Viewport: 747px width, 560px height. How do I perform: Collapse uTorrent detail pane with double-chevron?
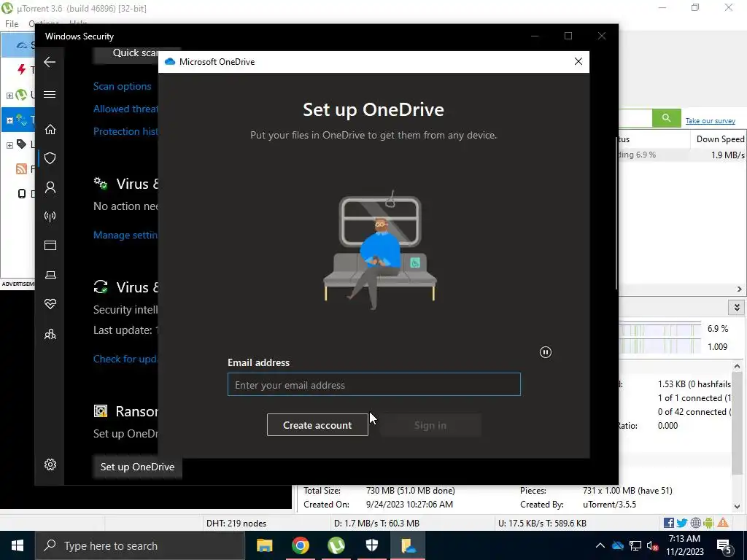(x=737, y=307)
